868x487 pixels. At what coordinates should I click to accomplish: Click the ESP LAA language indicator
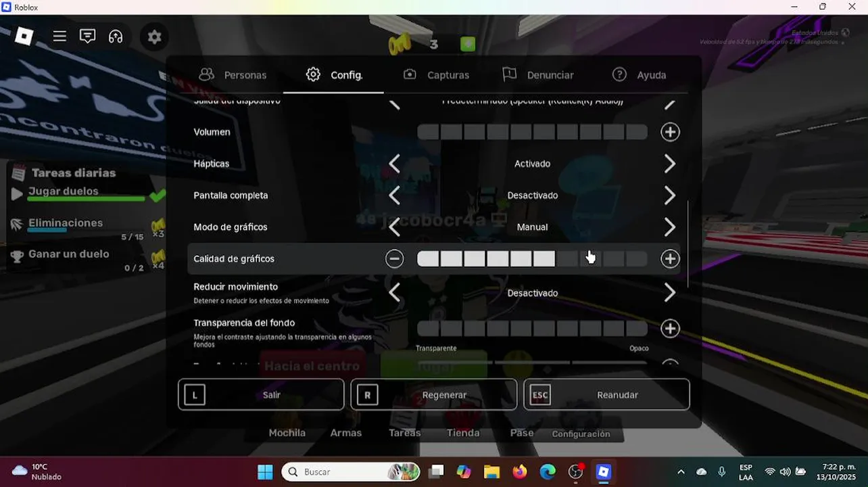click(x=746, y=471)
